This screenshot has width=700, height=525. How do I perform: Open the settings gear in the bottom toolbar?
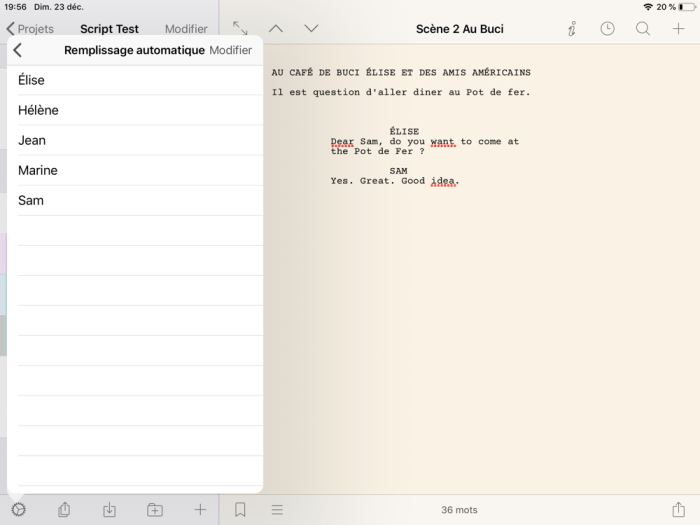coord(18,510)
